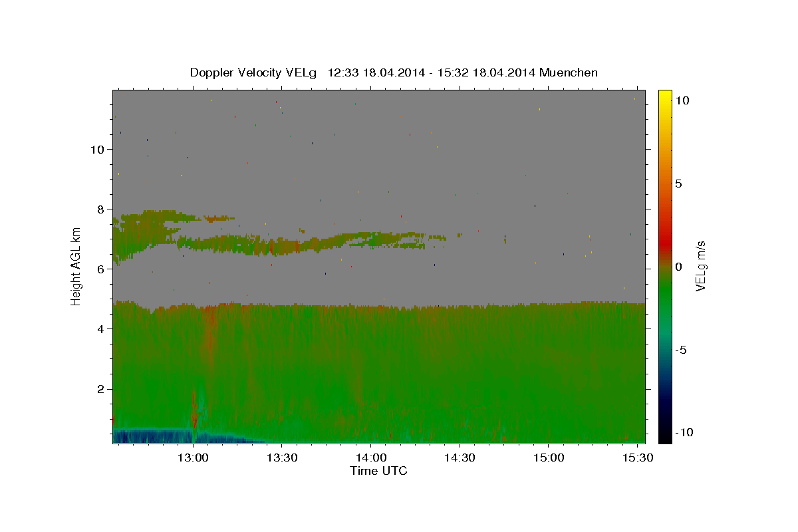Click the height axis label 10
Screen dimensions: 798x532
tap(98, 150)
